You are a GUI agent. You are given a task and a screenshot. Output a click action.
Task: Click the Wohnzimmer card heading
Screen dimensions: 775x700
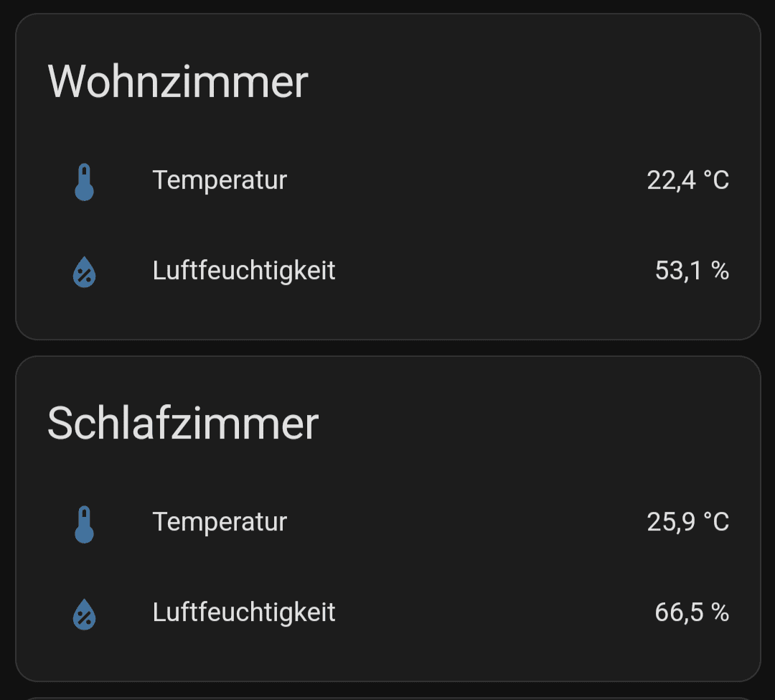[x=178, y=81]
